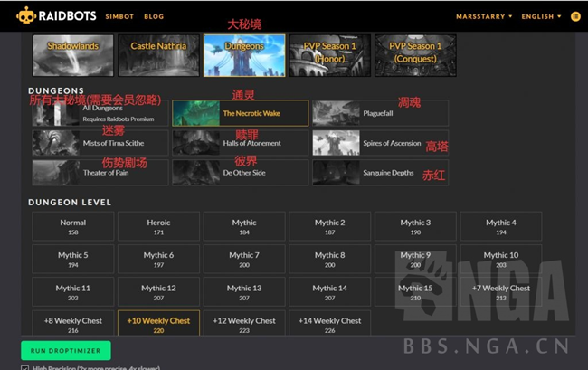Choose Theater of Pain dungeon

pos(100,173)
